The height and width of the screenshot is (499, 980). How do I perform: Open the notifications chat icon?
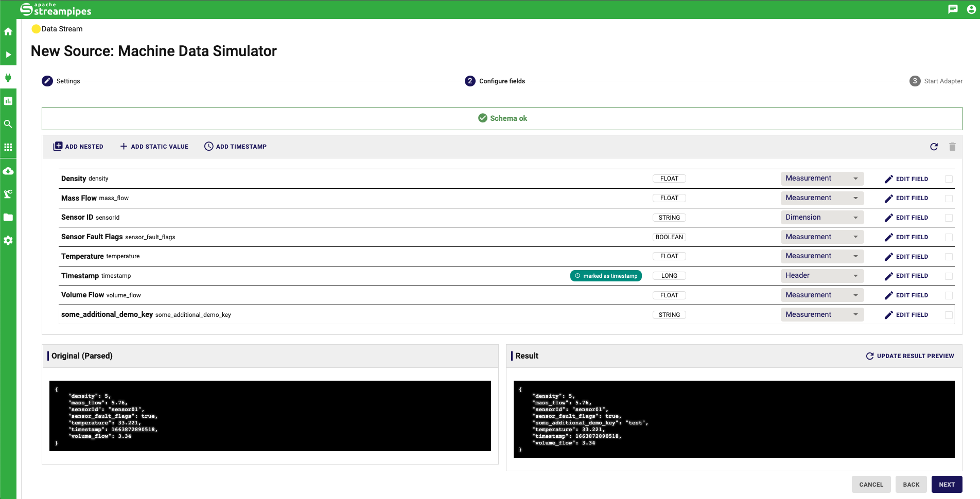coord(953,9)
